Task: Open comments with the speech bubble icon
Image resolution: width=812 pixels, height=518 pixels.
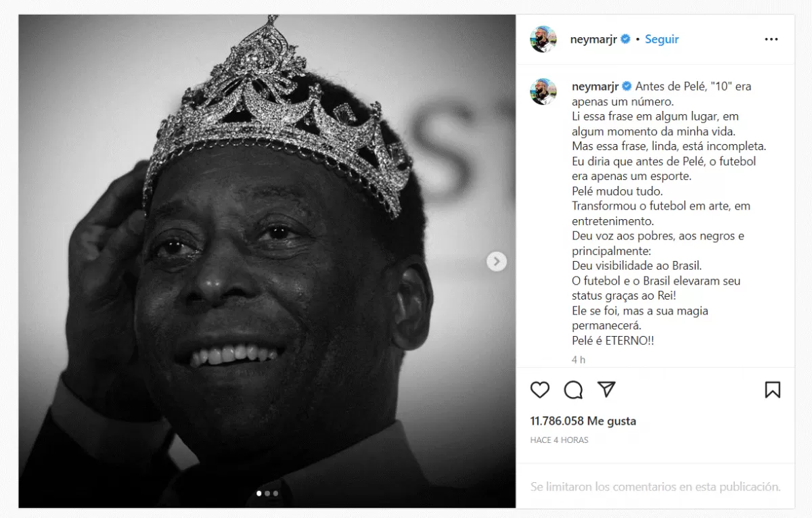Action: pos(573,390)
